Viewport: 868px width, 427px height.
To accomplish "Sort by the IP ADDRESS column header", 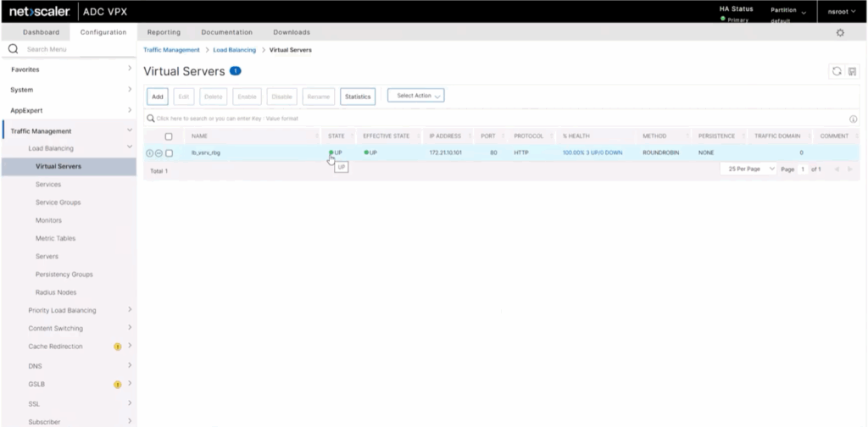I will 445,136.
